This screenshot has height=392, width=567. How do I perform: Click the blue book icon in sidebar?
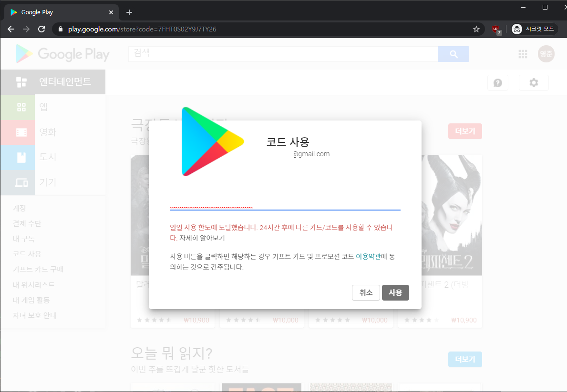[18, 157]
